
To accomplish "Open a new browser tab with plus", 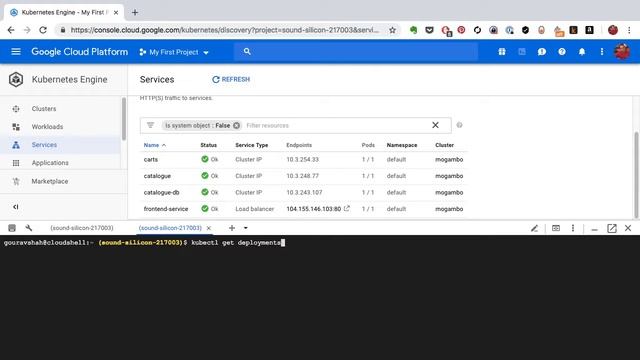I will [135, 12].
